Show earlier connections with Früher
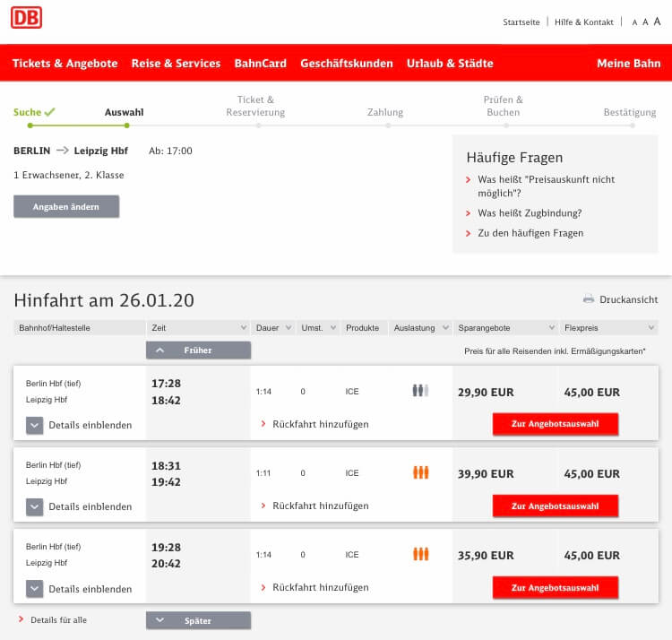The width and height of the screenshot is (672, 640). pos(198,350)
